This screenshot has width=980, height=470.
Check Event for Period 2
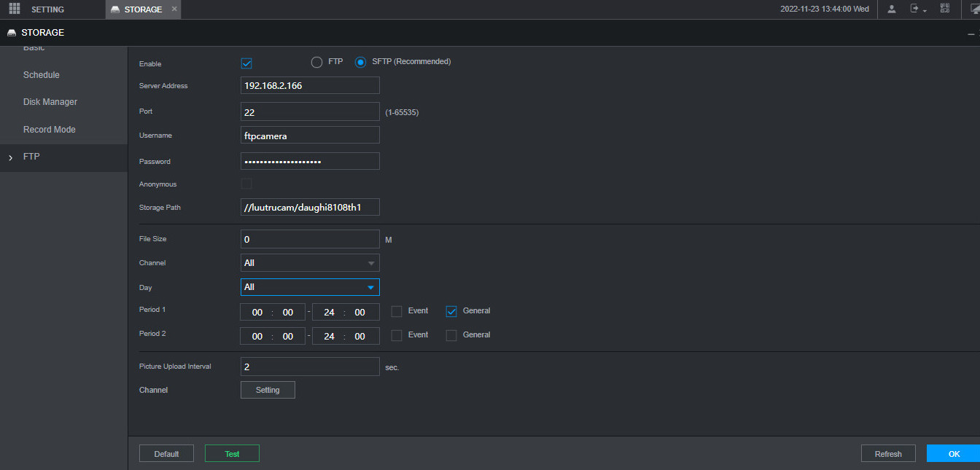397,335
